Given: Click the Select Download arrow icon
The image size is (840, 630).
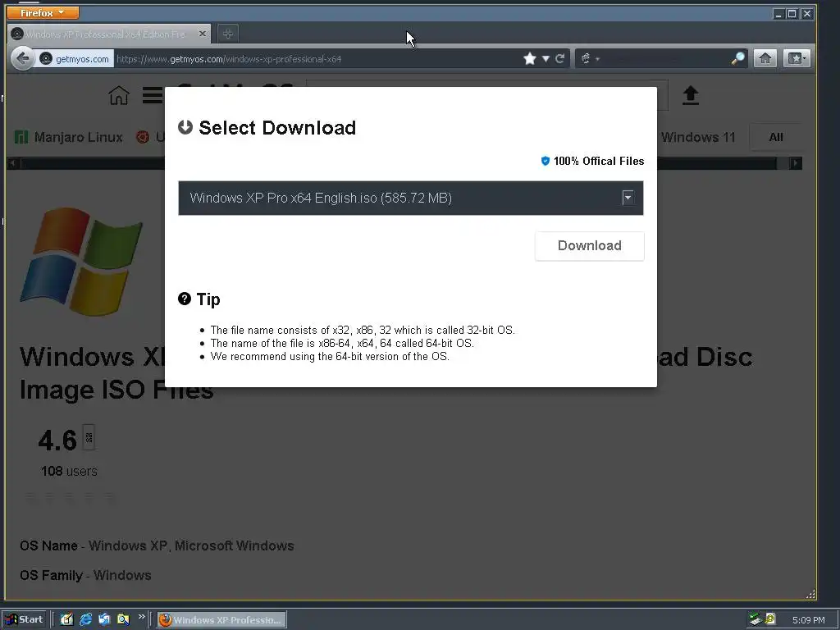Looking at the screenshot, I should pyautogui.click(x=185, y=127).
